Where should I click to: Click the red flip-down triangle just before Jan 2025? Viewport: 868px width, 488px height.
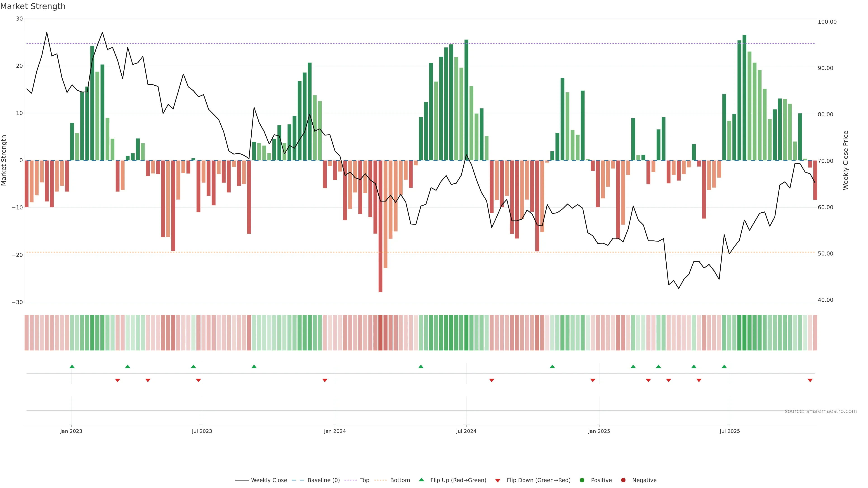[593, 380]
